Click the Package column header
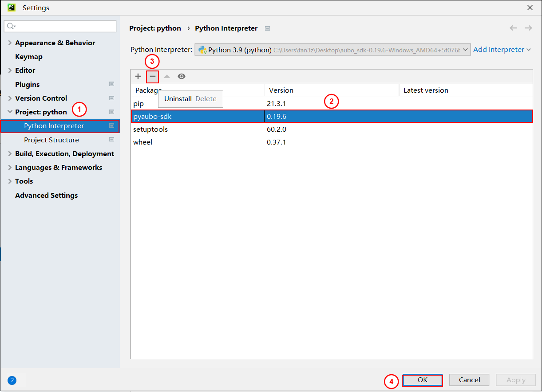 click(x=198, y=90)
